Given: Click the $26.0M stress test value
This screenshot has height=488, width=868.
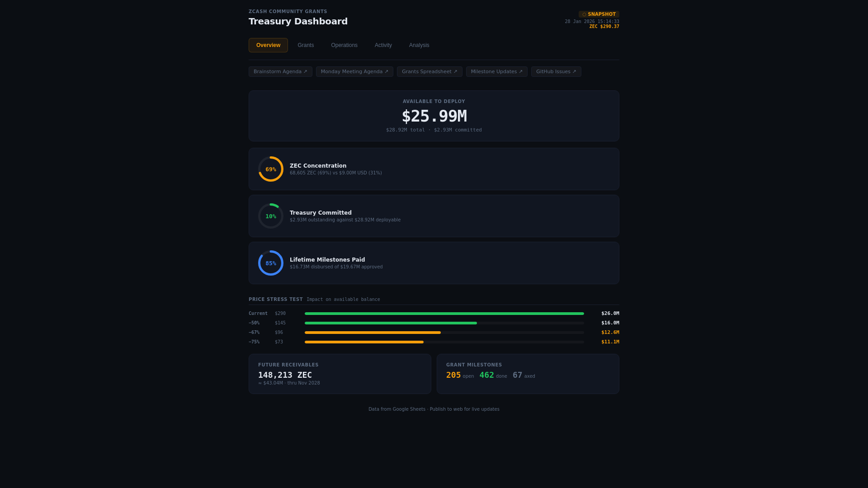Looking at the screenshot, I should (610, 314).
